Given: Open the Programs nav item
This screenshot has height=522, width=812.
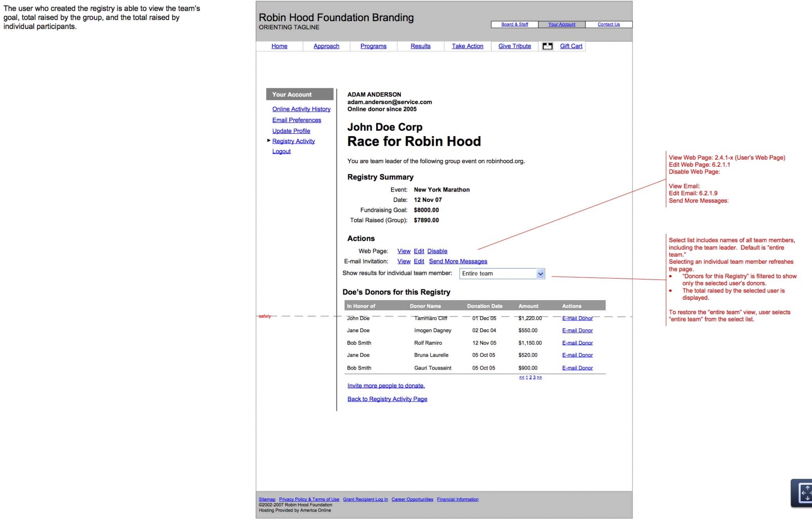Looking at the screenshot, I should (374, 46).
